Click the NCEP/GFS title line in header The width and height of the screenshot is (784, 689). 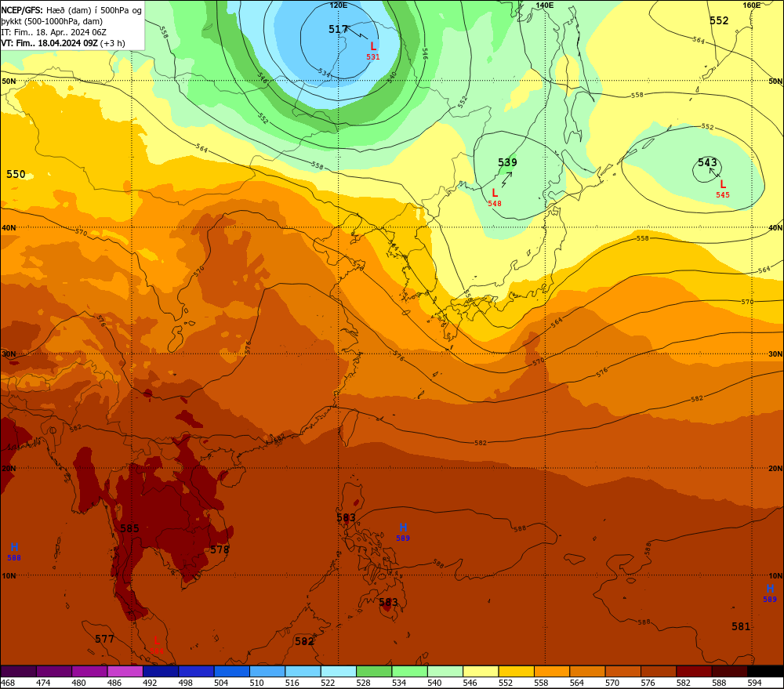(71, 10)
